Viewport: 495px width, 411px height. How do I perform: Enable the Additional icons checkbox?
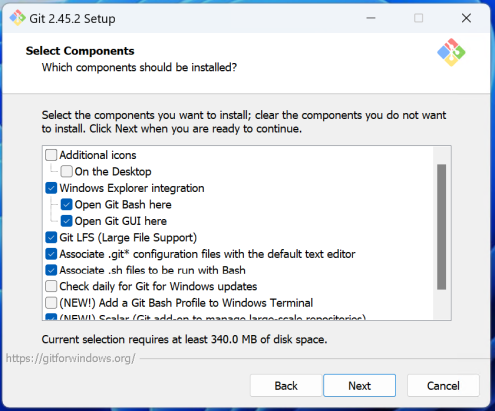coord(51,155)
